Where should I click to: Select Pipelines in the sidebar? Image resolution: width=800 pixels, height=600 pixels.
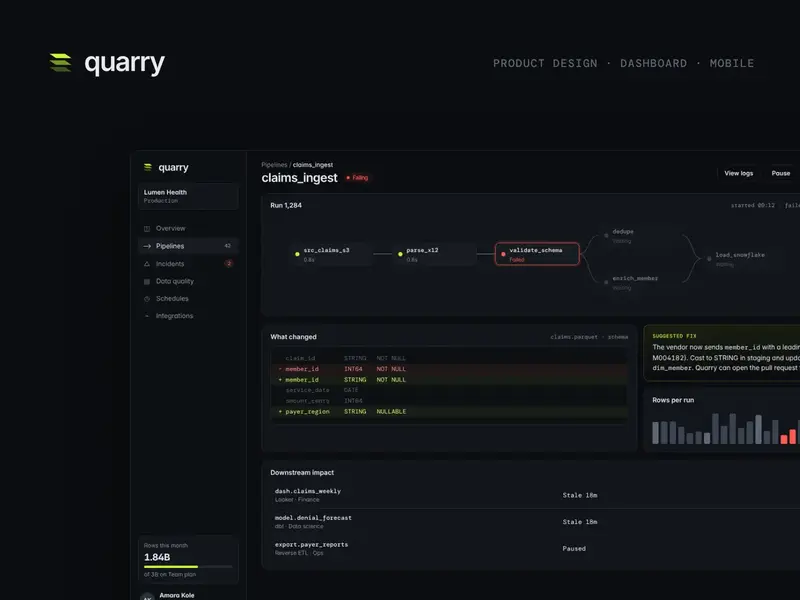point(188,246)
